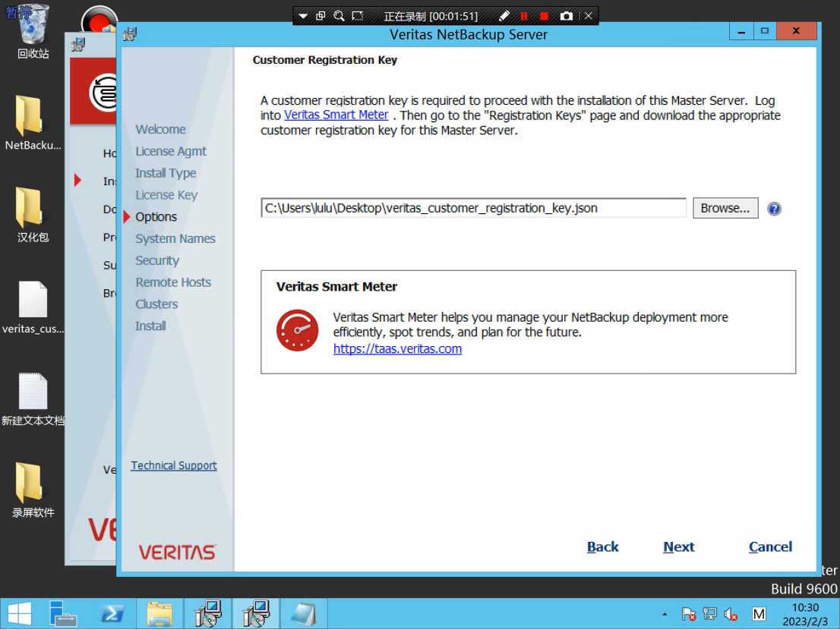Click the window-select icon in recording toolbar
Image resolution: width=840 pixels, height=630 pixels.
point(321,16)
